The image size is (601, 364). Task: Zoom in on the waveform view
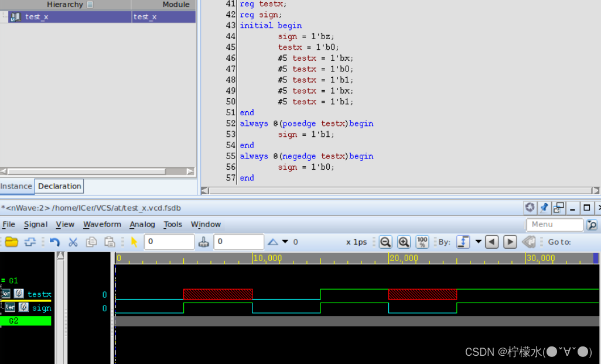[x=404, y=242]
